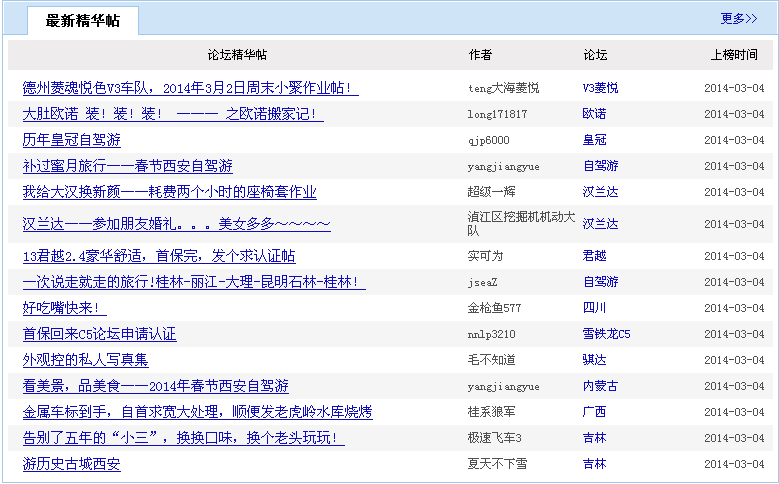Click author nnlp3210
779x484 pixels.
pyautogui.click(x=491, y=334)
